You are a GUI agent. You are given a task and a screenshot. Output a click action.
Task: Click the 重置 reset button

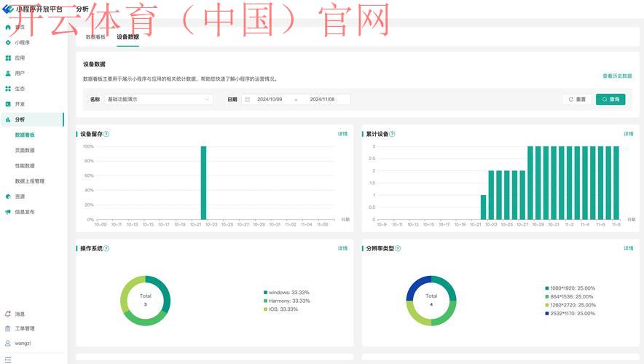pos(577,99)
